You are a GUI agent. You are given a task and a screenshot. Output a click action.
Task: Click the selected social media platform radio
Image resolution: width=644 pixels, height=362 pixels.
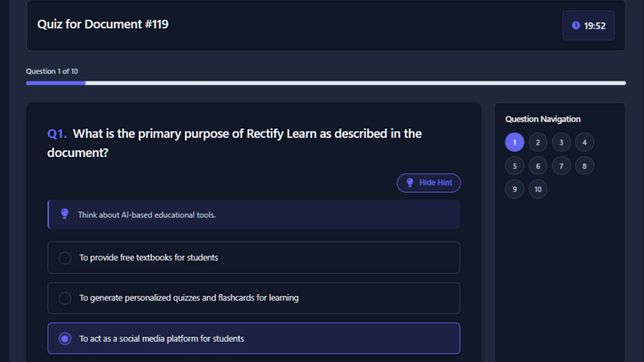[x=65, y=339]
